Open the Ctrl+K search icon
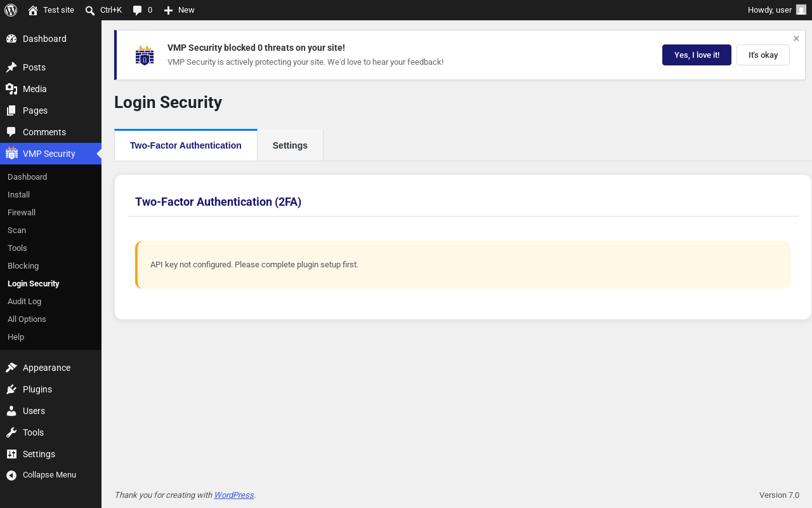The width and height of the screenshot is (812, 508). 90,10
